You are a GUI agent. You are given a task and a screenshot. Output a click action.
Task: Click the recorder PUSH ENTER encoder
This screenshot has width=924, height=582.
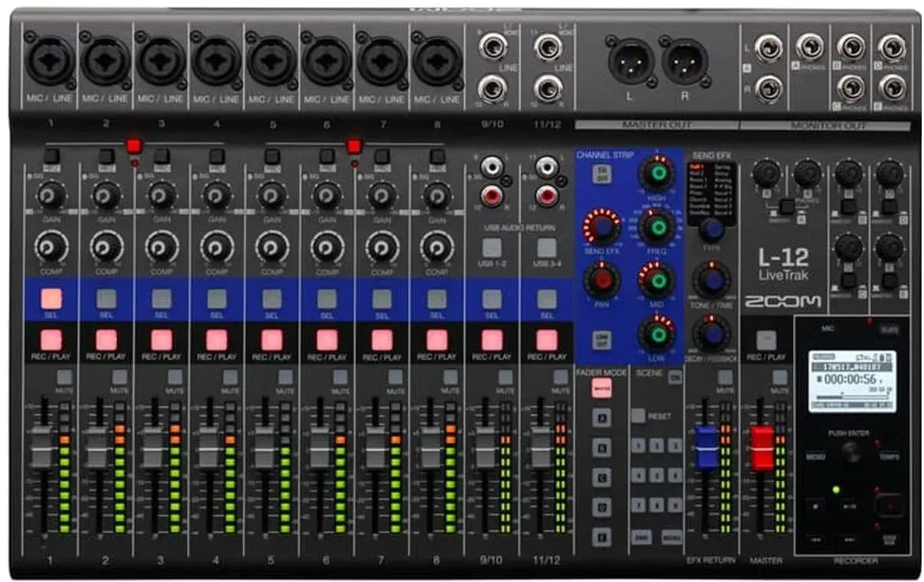point(850,453)
